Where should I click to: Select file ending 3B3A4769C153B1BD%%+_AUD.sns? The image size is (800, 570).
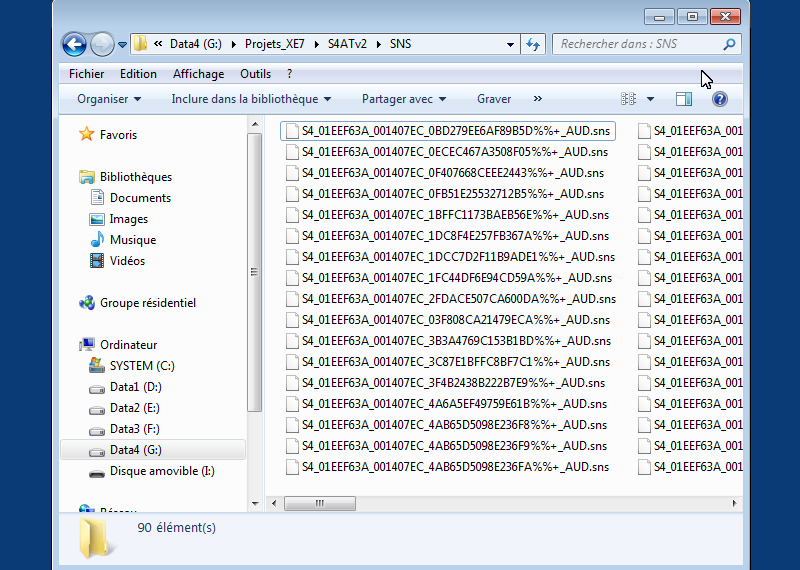[x=448, y=340]
